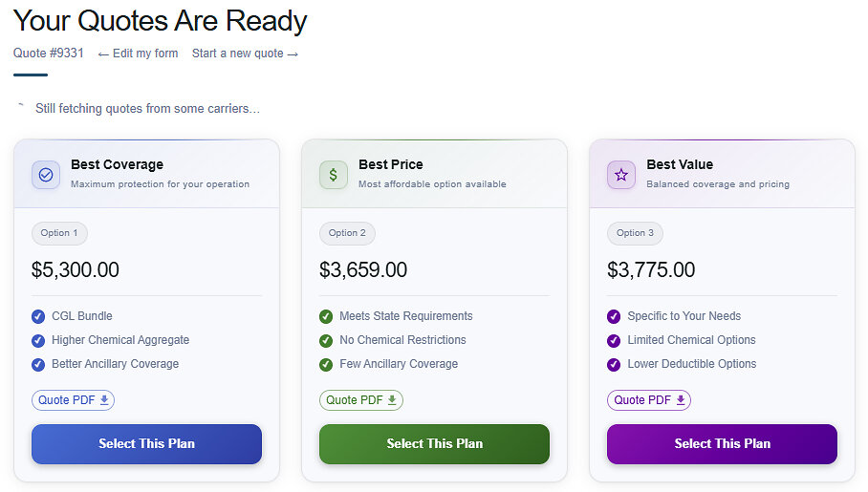The image size is (868, 492).
Task: Select the purple Best Value plan button
Action: pyautogui.click(x=723, y=444)
